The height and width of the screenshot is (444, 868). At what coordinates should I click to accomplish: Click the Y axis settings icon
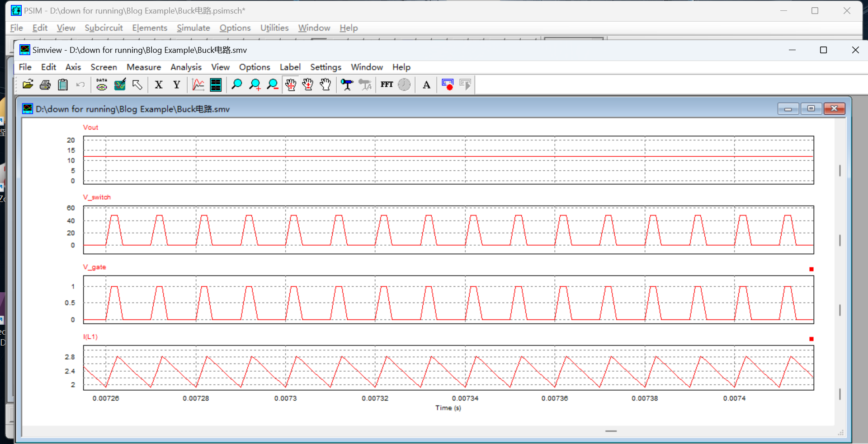point(177,84)
